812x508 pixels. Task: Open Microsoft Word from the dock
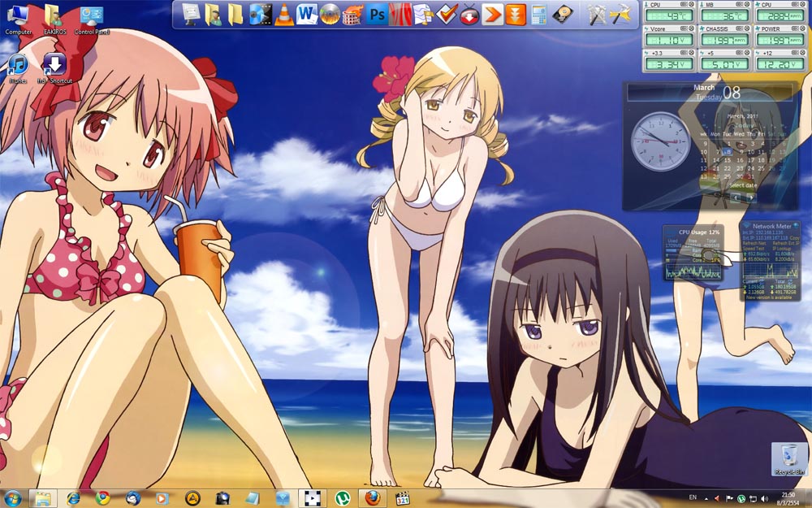(x=307, y=15)
